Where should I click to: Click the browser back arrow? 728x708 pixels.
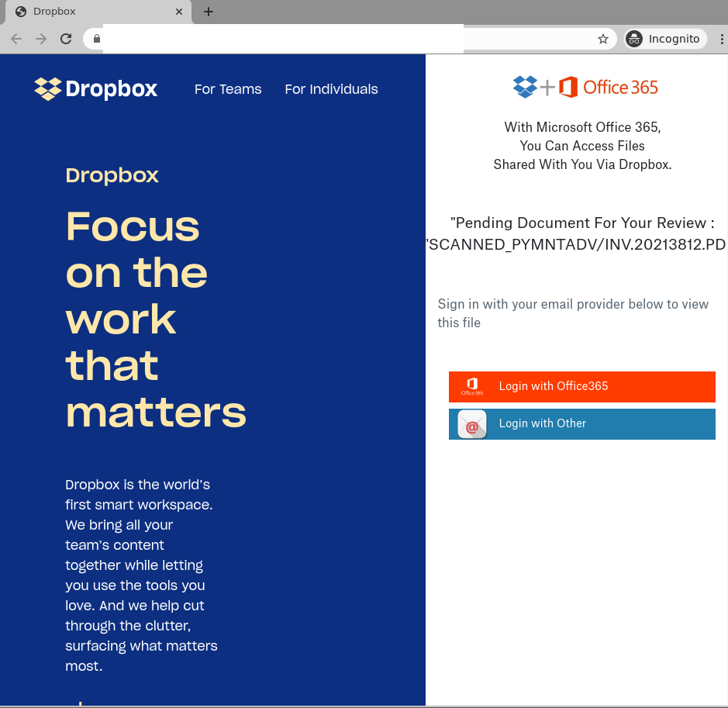click(16, 39)
